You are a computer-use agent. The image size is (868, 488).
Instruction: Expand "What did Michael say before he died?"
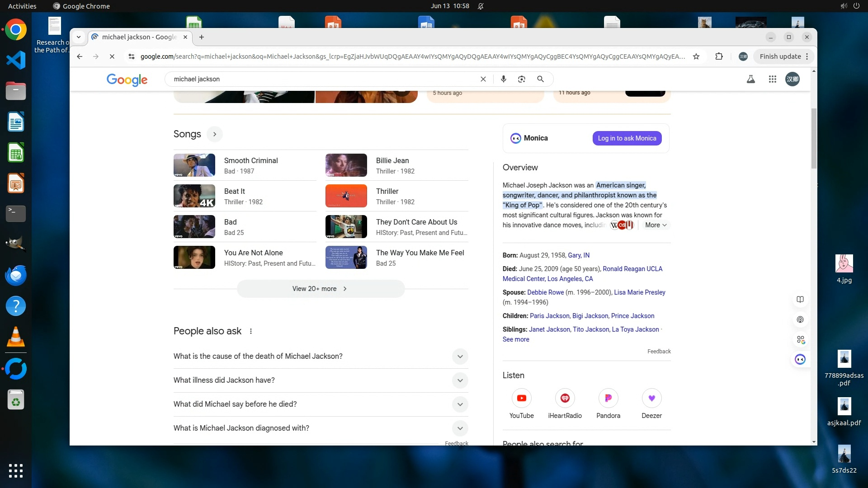tap(460, 404)
